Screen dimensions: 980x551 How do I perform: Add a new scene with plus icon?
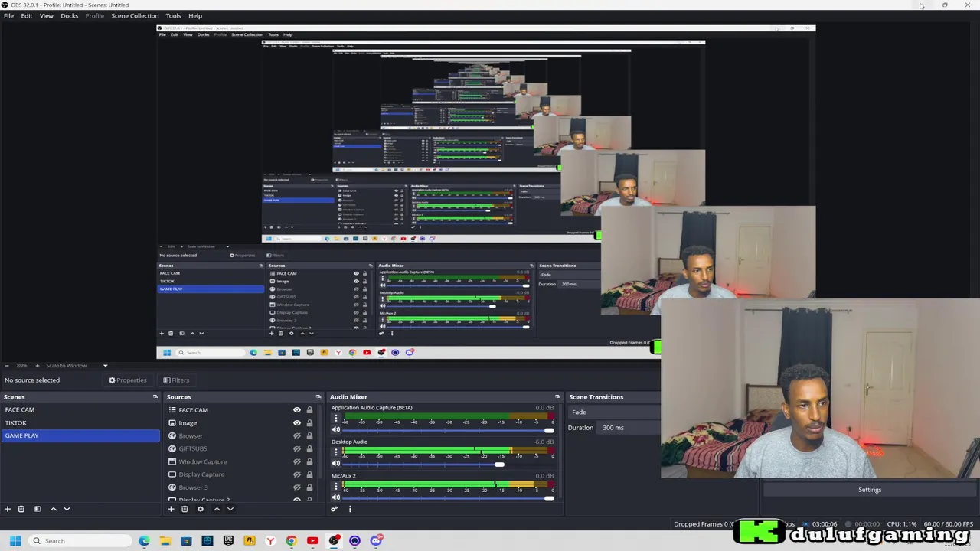(x=8, y=509)
